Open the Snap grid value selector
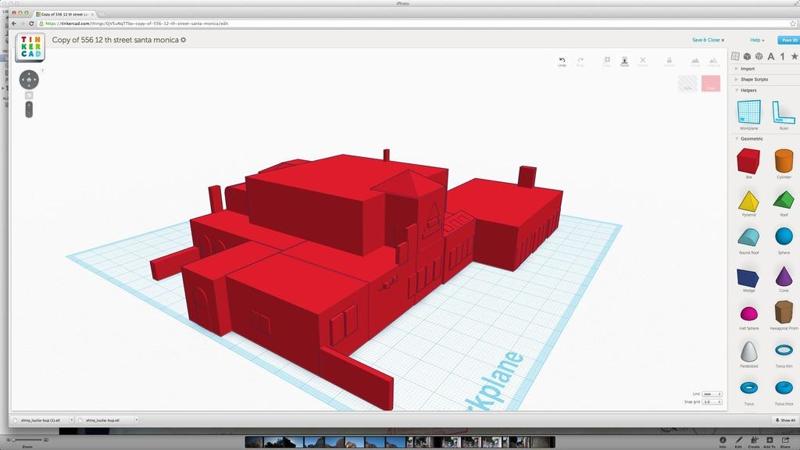 [x=713, y=402]
